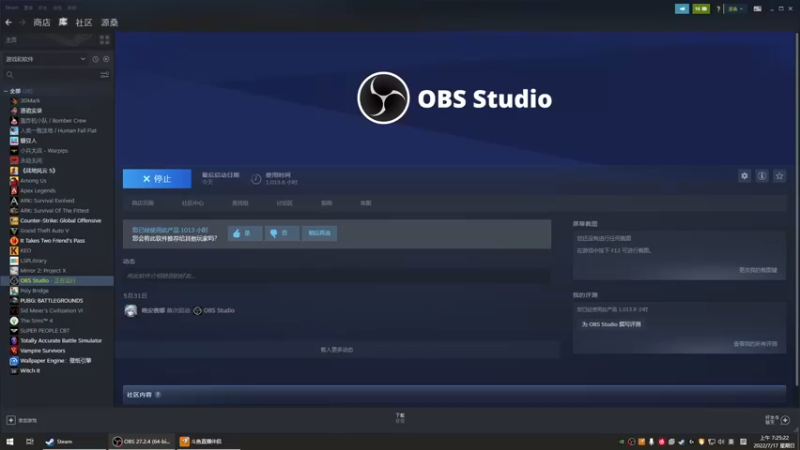Add a game with plus icon
Screen dimensions: 800x450
pyautogui.click(x=11, y=420)
